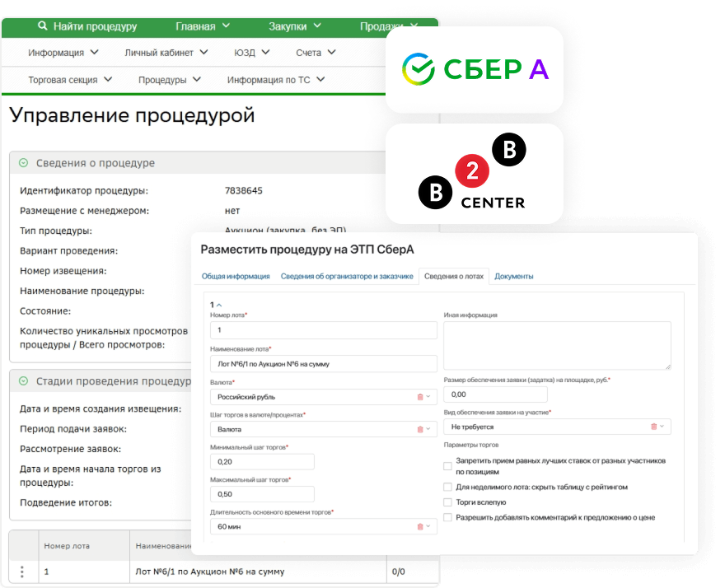
Task: Open Найти процедуру search
Action: point(95,26)
